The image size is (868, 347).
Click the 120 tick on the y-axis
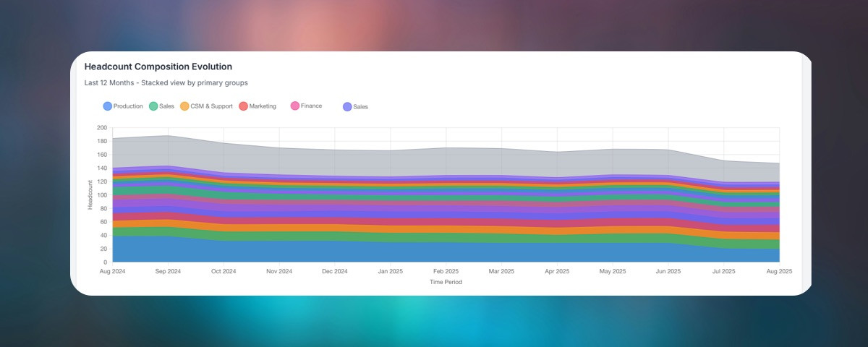point(101,181)
